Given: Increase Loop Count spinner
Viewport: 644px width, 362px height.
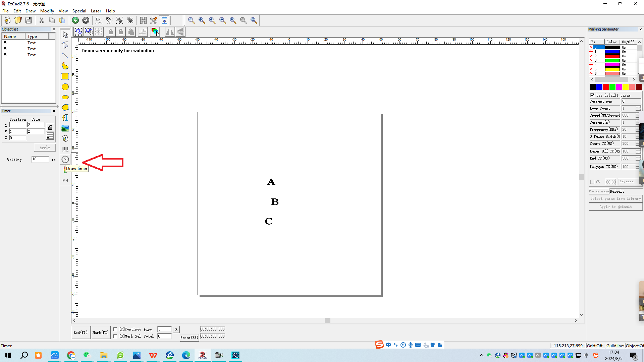Looking at the screenshot, I should coord(638,107).
